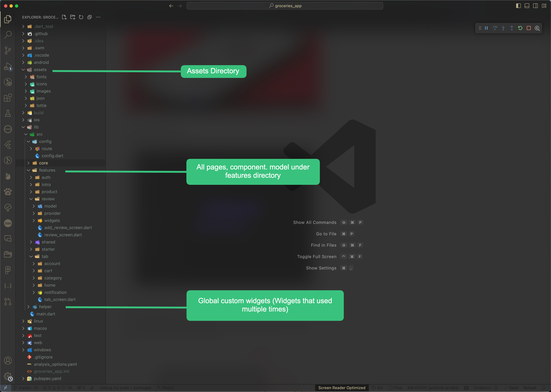
Task: Collapse all folders in Explorer
Action: coord(90,17)
